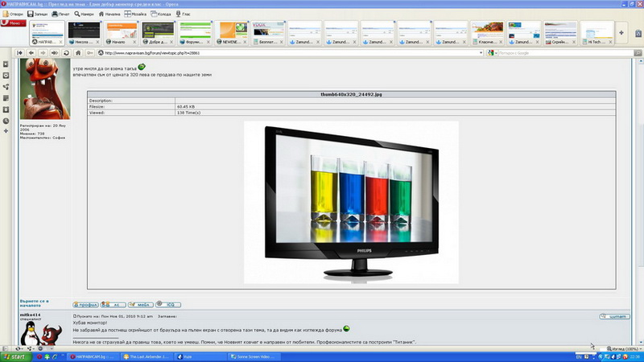Switch to the НАПРАВИСАМ.bg taskbar item
This screenshot has width=644, height=362.
point(93,357)
